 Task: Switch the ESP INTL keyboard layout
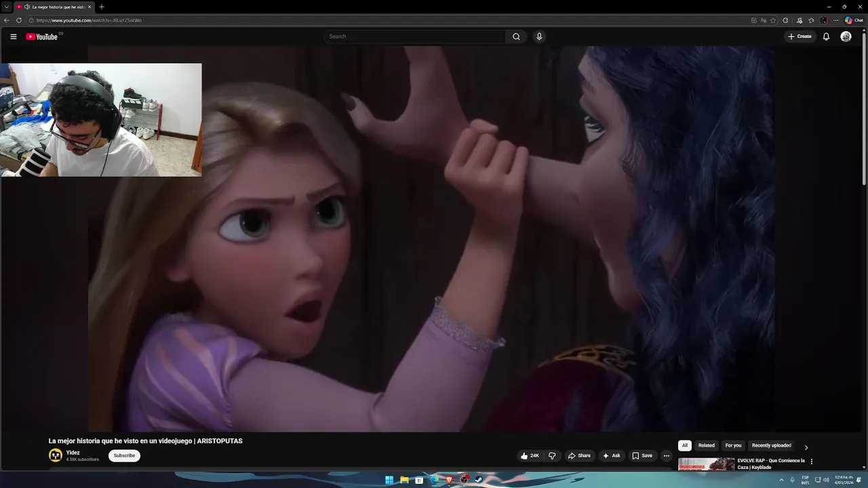click(806, 480)
